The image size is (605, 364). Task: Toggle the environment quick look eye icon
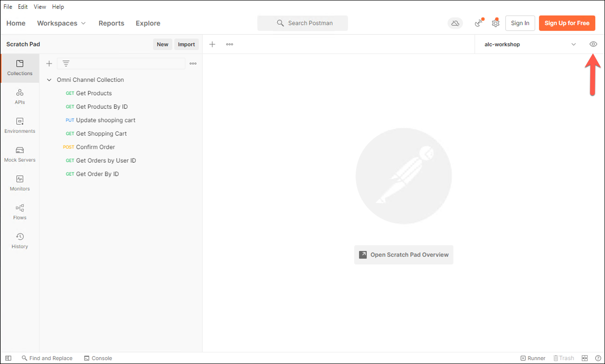coord(593,44)
